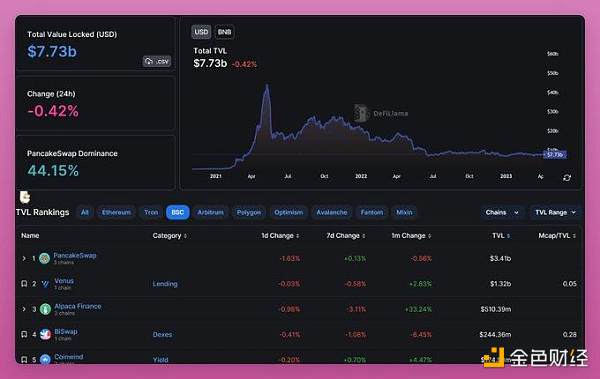Click the $7.73b chart value marker
This screenshot has height=379, width=600.
pos(555,155)
